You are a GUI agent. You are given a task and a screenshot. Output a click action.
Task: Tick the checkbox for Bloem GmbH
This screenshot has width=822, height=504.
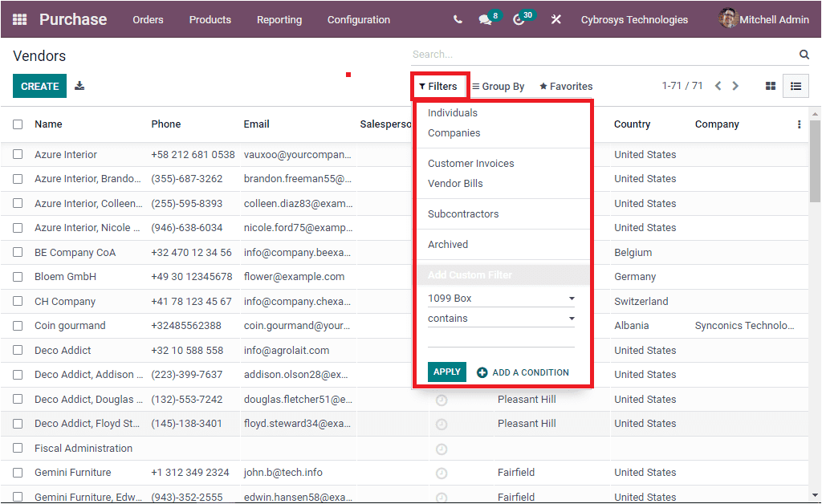[x=18, y=277]
